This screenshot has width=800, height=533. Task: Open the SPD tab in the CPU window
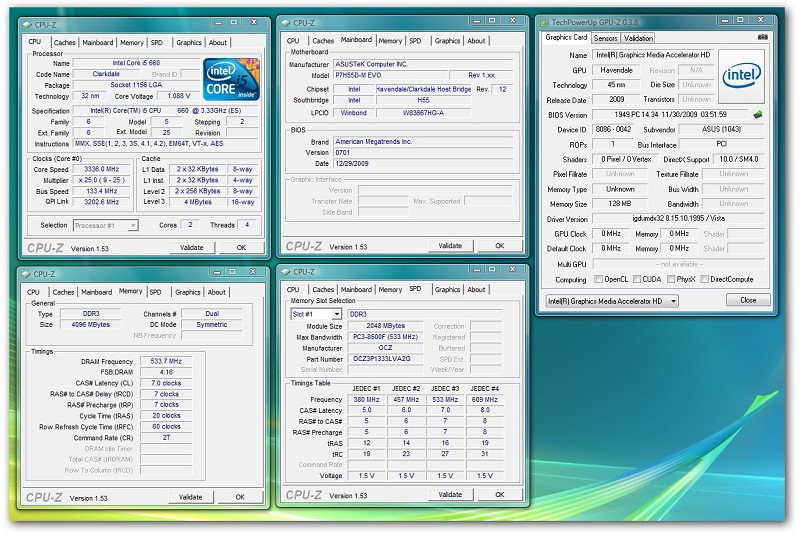click(157, 42)
